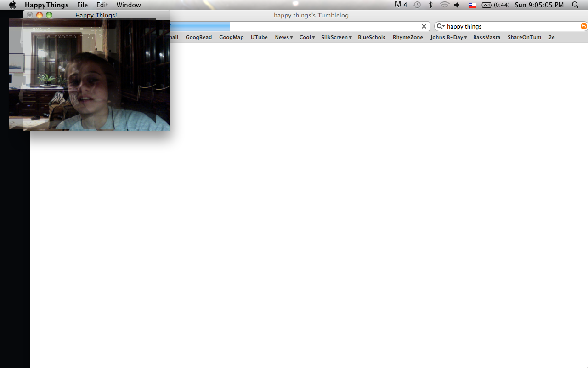Click the battery time remaining (0:44)

pos(502,5)
